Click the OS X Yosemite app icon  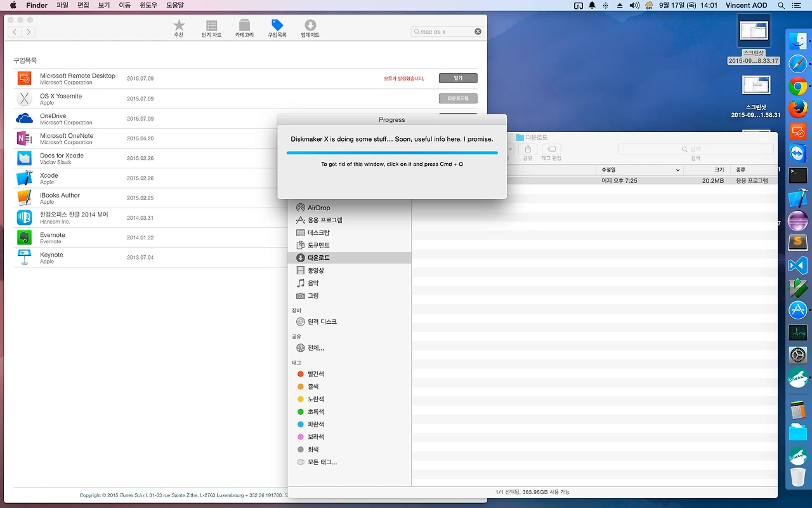point(24,98)
